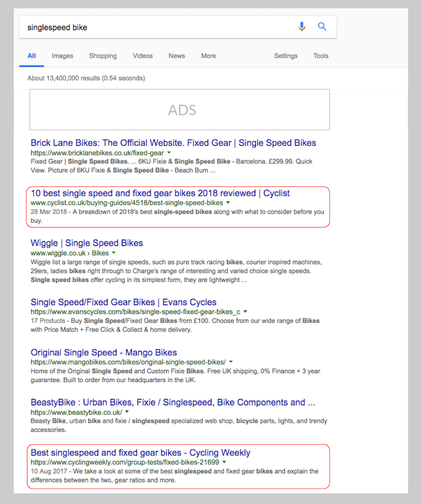Expand arrow beside mangobikes.com URL
422x504 pixels.
pos(231,362)
